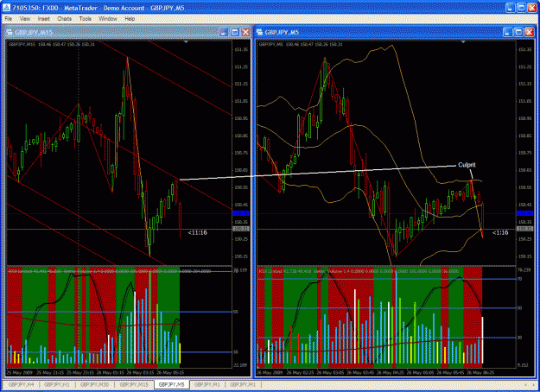
Task: Select the active GBPJPY,M5 chart tab
Action: [x=172, y=384]
